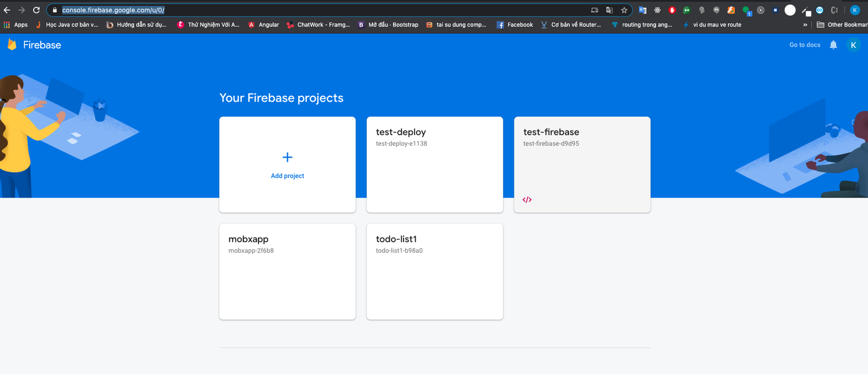Open the Firebase notifications bell
This screenshot has height=374, width=868.
[833, 45]
